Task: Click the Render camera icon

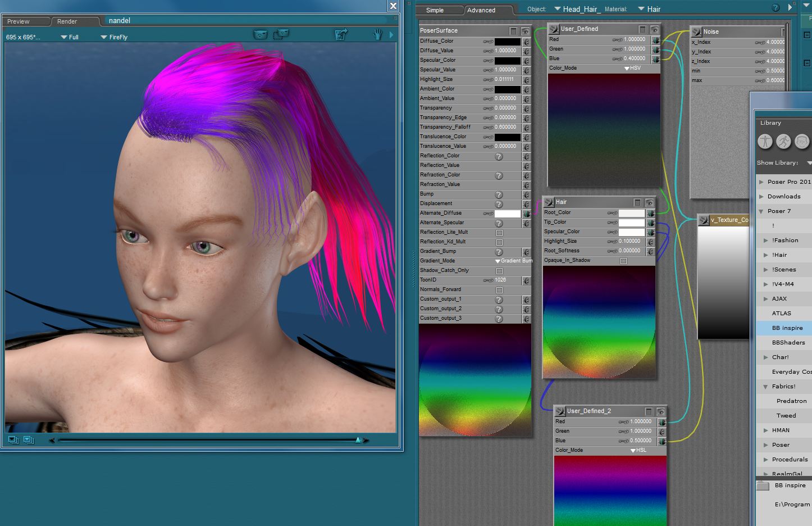Action: click(260, 35)
